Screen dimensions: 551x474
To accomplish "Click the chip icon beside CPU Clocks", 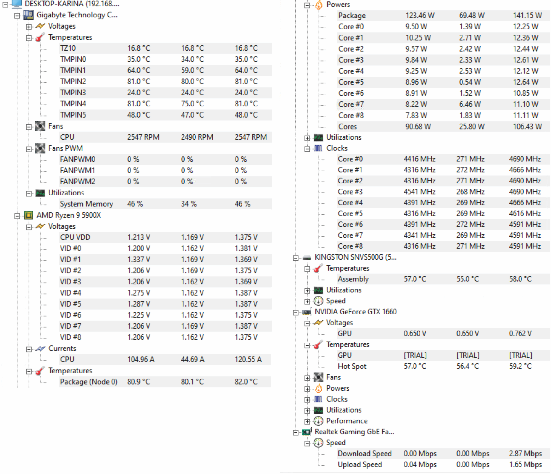I will coord(318,148).
